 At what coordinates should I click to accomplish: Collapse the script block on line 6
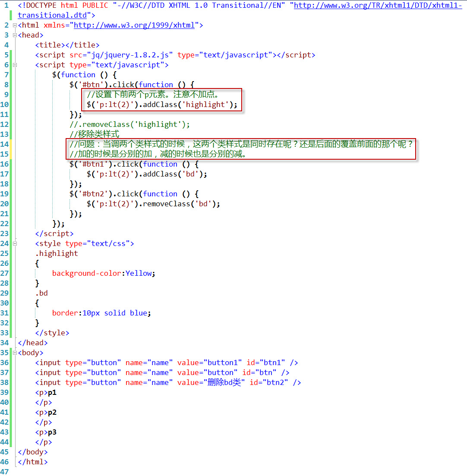[15, 65]
